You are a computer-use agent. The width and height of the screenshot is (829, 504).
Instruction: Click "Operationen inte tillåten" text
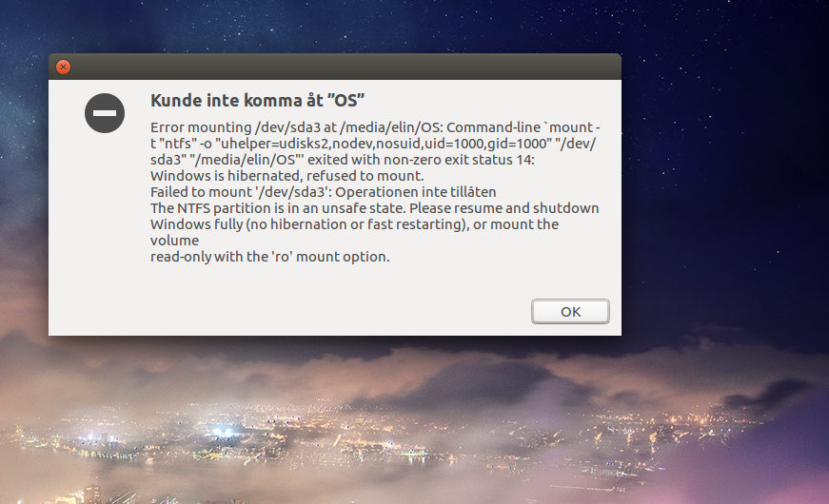pos(416,192)
